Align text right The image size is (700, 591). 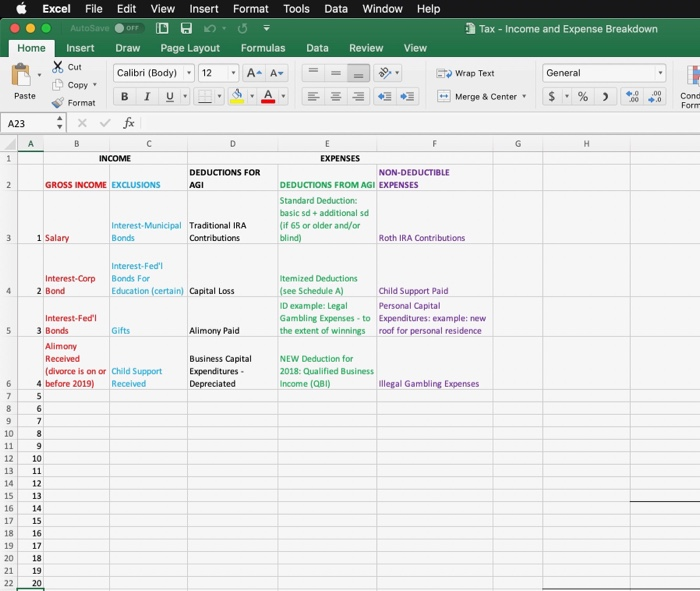click(x=358, y=96)
